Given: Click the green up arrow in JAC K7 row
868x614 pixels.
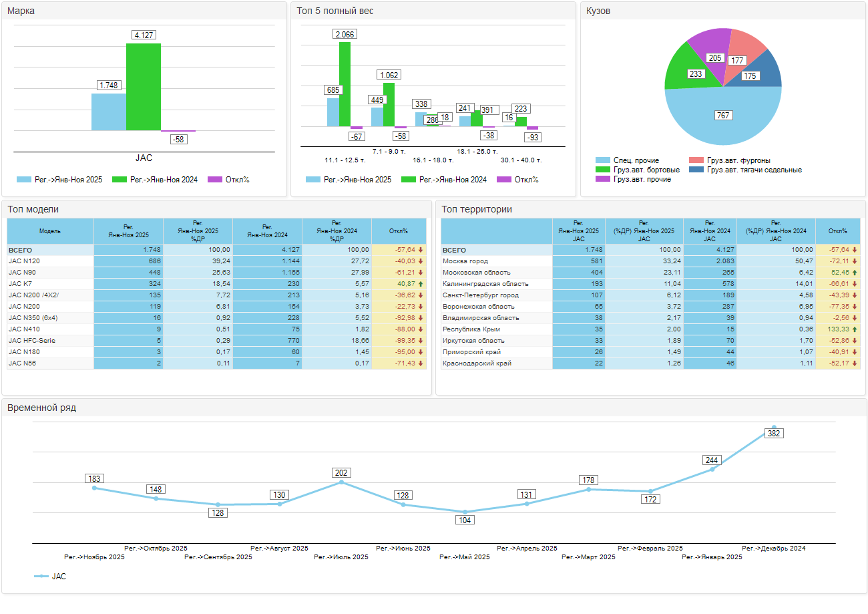Looking at the screenshot, I should (x=421, y=284).
